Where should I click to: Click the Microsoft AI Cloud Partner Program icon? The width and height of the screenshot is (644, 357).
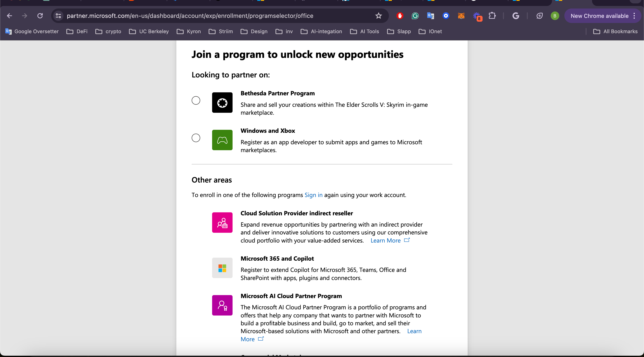click(x=222, y=305)
